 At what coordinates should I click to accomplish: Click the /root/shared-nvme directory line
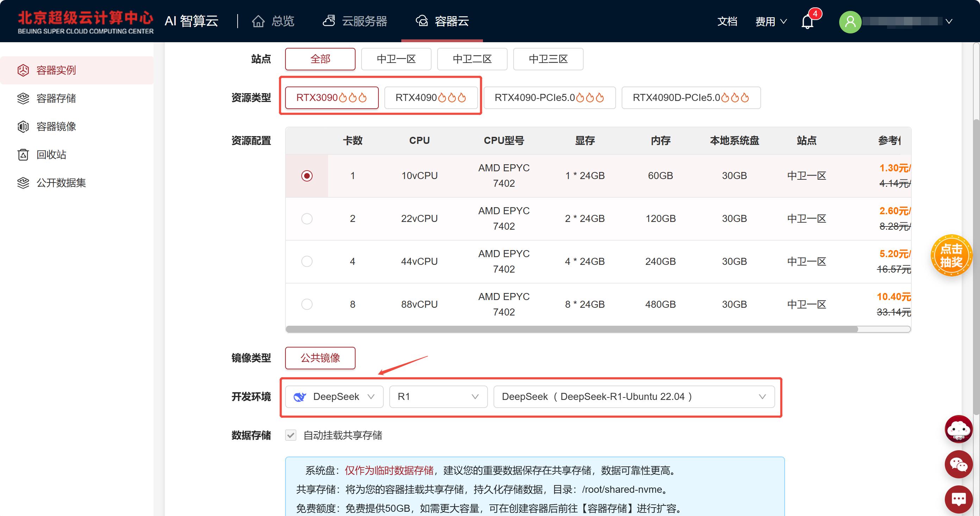coord(482,490)
